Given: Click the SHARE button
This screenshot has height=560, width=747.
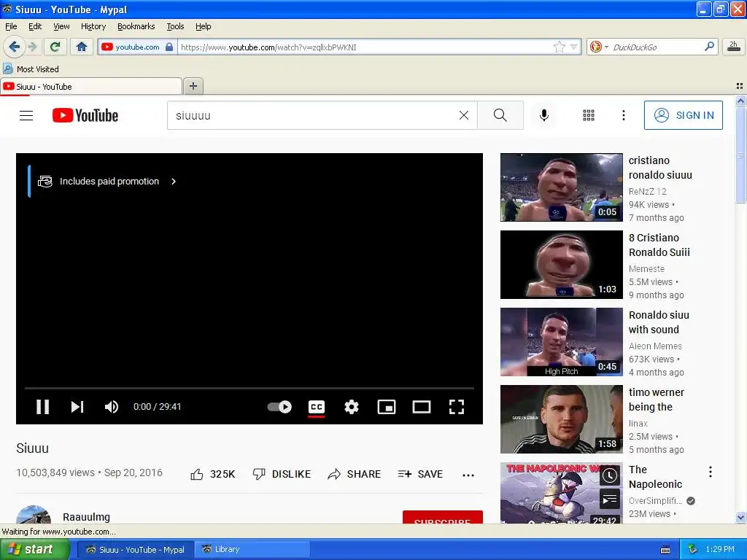Looking at the screenshot, I should coord(354,474).
